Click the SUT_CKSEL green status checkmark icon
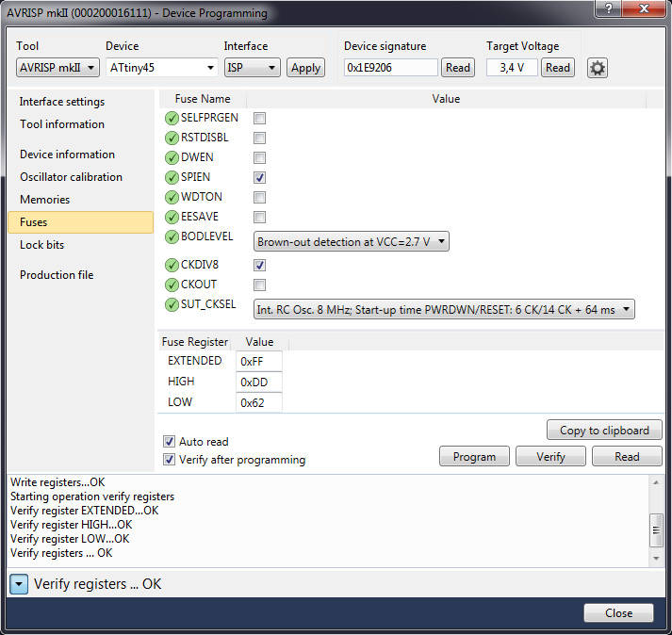The width and height of the screenshot is (672, 635). point(172,304)
